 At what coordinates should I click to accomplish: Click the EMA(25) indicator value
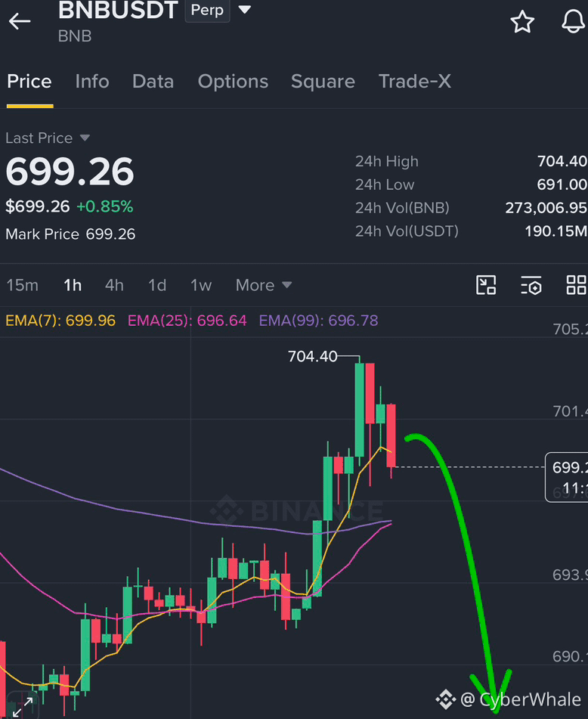pos(187,320)
